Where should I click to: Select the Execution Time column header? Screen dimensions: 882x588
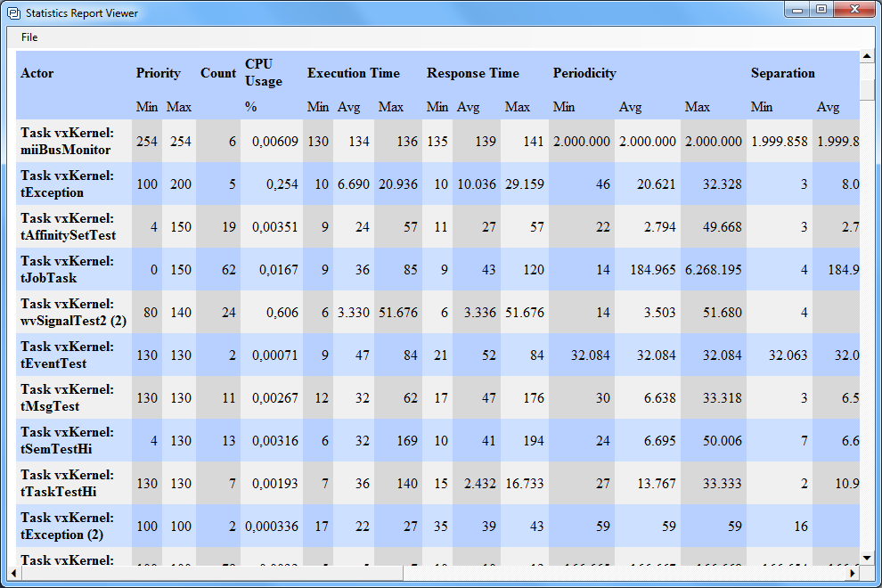(x=354, y=73)
